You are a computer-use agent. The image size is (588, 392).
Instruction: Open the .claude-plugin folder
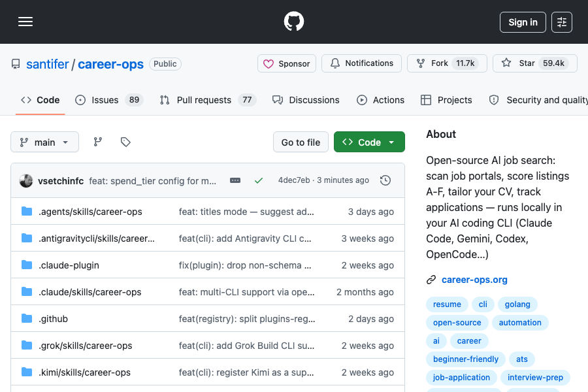tap(69, 265)
